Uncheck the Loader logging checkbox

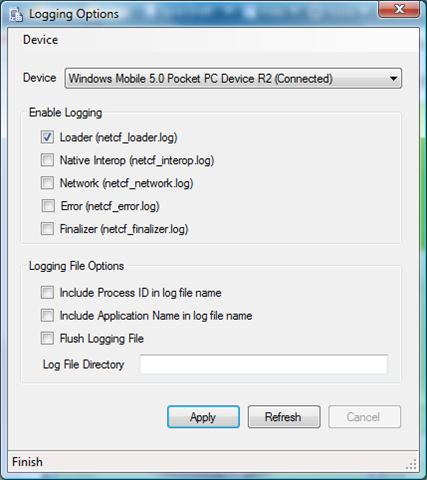click(47, 137)
